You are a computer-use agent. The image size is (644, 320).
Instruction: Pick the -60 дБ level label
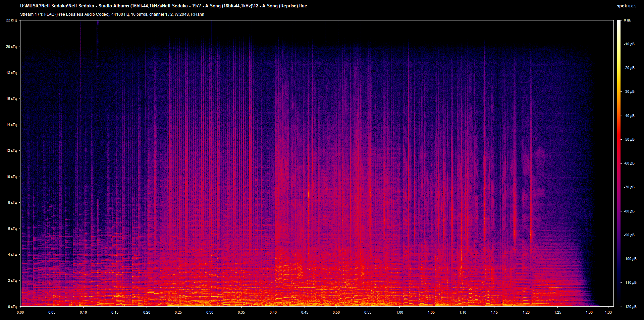click(x=629, y=164)
